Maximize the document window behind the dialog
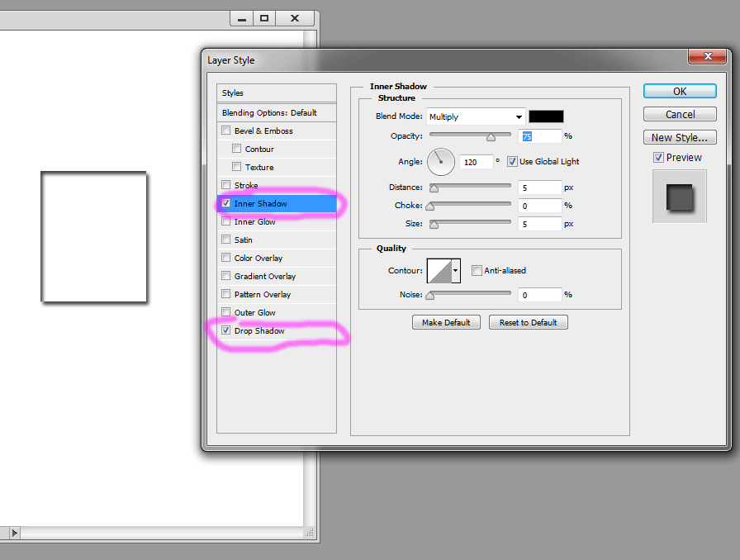Screen dimensions: 740x560 click(264, 18)
